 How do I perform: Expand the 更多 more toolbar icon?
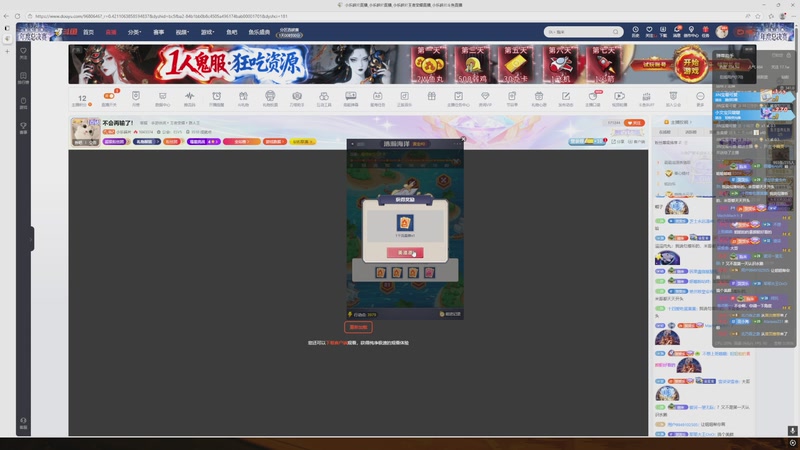[700, 98]
